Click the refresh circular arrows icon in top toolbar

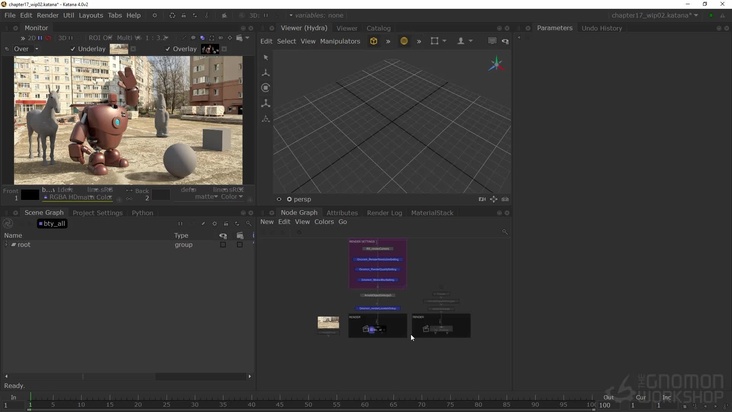(x=172, y=15)
